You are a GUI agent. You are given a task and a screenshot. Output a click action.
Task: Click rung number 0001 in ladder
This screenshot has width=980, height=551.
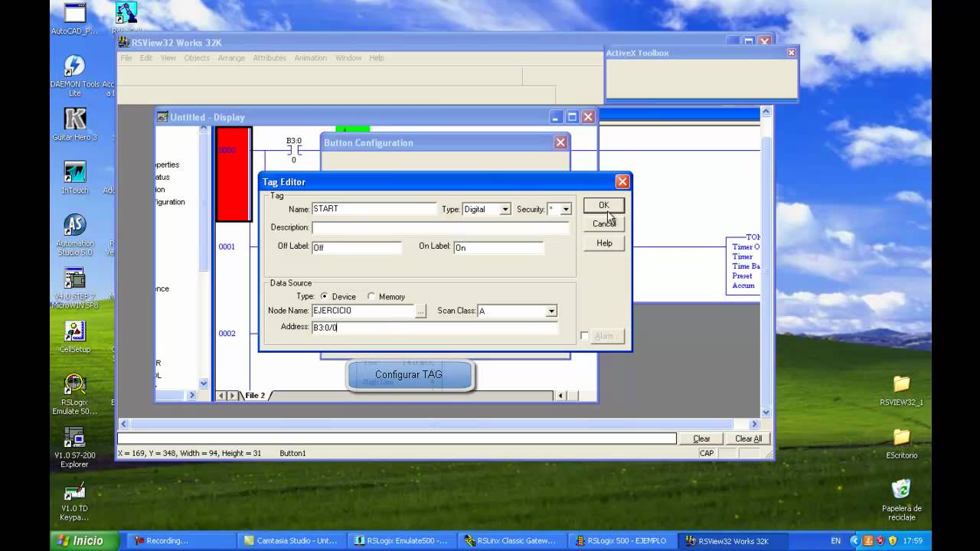click(x=227, y=246)
